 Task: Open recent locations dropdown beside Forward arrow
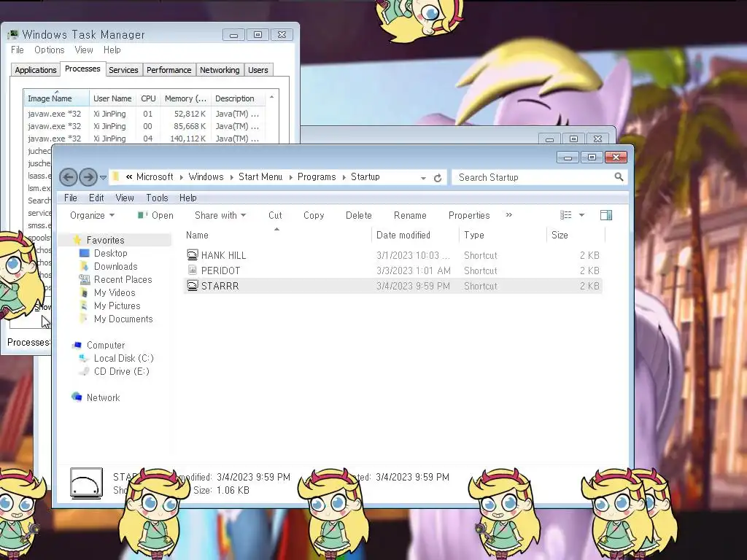point(103,178)
